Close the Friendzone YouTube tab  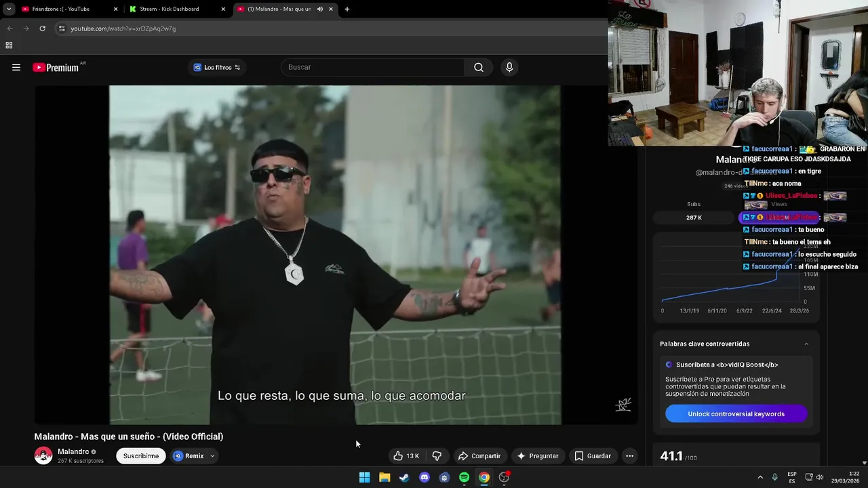115,9
